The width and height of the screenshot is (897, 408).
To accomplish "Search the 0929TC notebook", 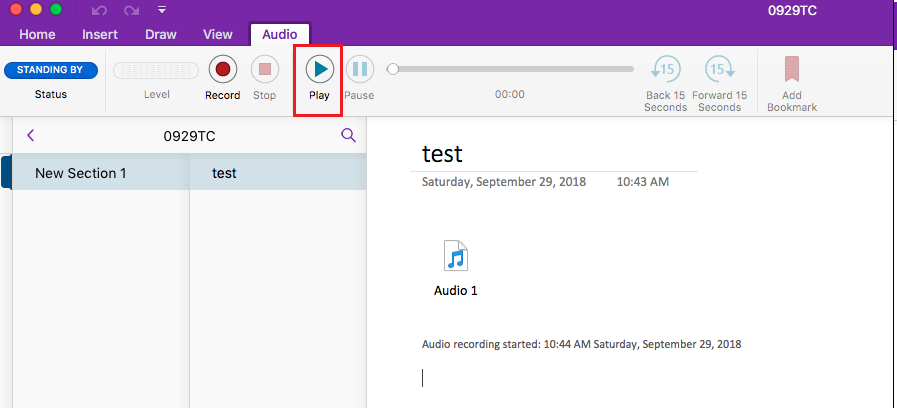I will click(348, 136).
